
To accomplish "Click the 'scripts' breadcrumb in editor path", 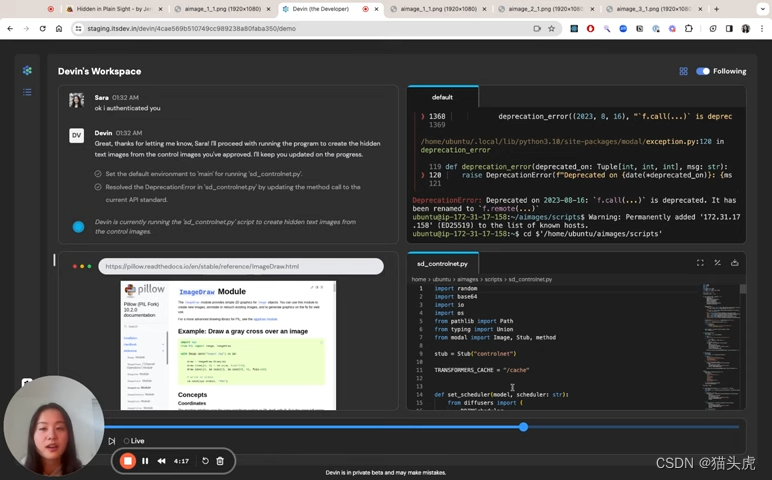I will pyautogui.click(x=493, y=279).
